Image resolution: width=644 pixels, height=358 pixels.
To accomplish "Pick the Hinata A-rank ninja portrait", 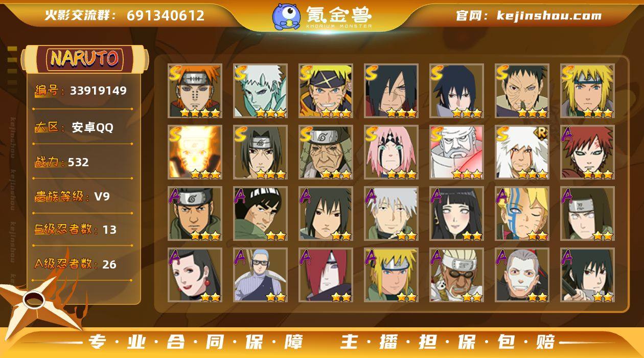I will [x=457, y=214].
